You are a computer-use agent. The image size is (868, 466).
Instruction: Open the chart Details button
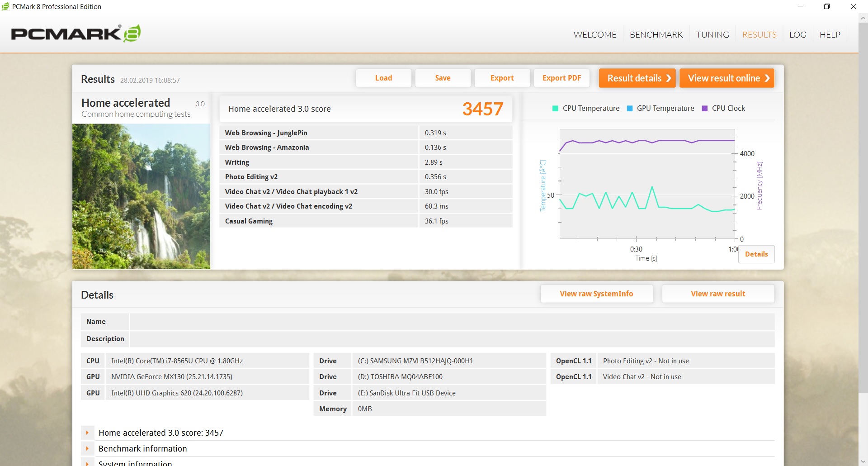point(756,254)
